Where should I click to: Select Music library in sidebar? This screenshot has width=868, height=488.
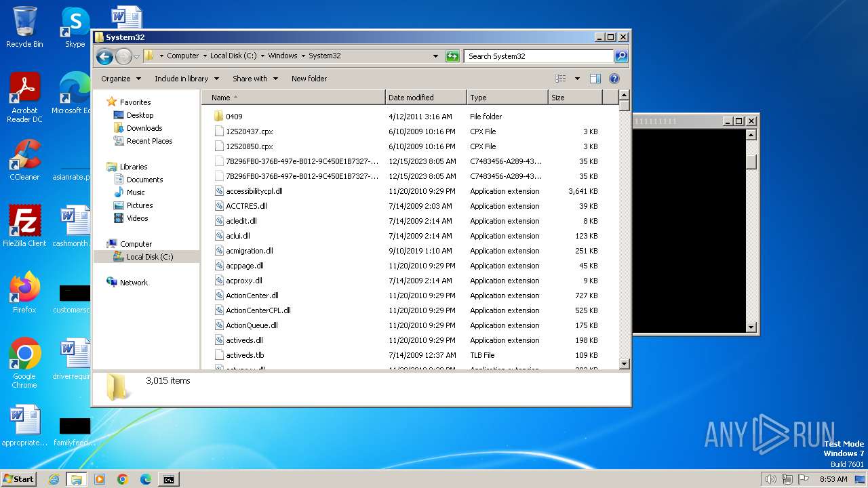pos(136,192)
